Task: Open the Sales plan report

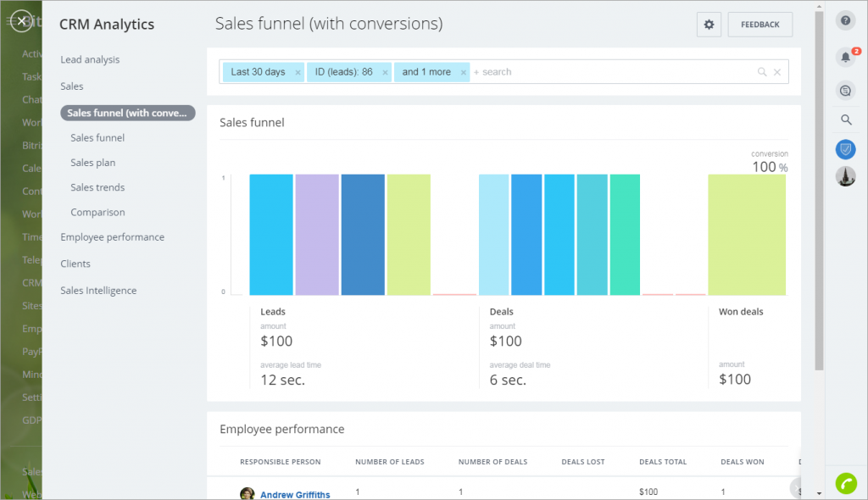Action: (x=92, y=163)
